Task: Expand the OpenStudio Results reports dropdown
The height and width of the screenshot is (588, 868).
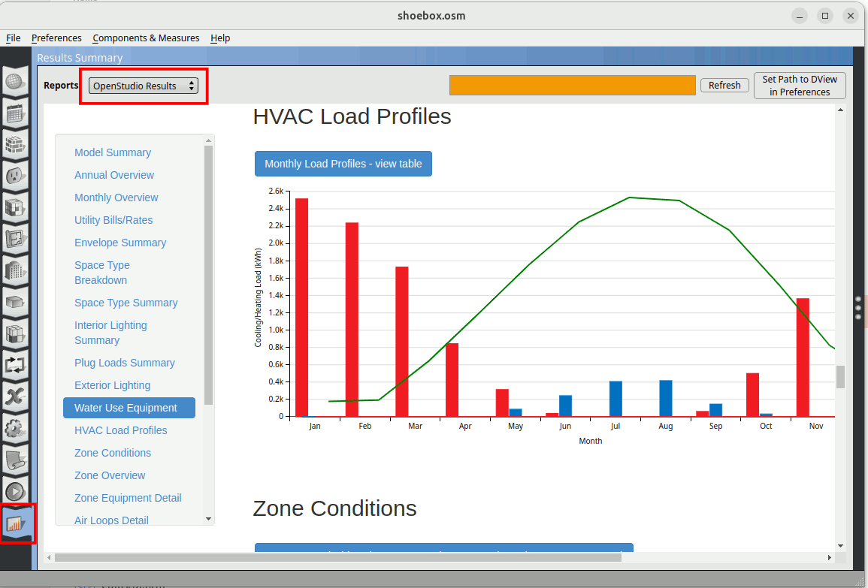Action: click(144, 86)
